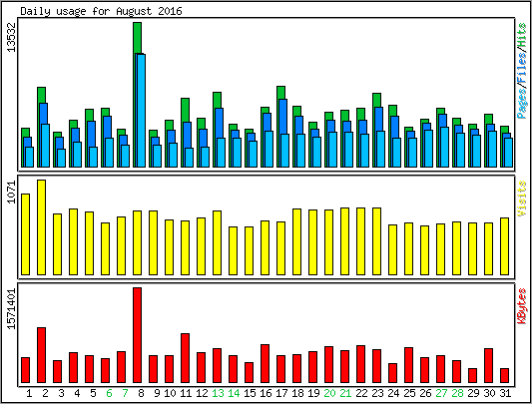
Task: Click the cyan Pages bar for day 17
Action: click(x=285, y=151)
